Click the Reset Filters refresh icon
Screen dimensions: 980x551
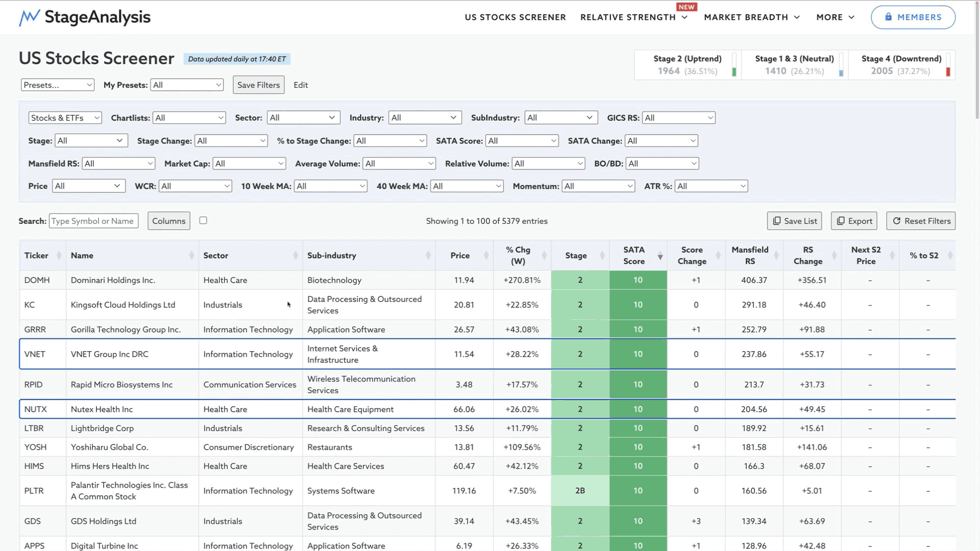[x=896, y=221]
